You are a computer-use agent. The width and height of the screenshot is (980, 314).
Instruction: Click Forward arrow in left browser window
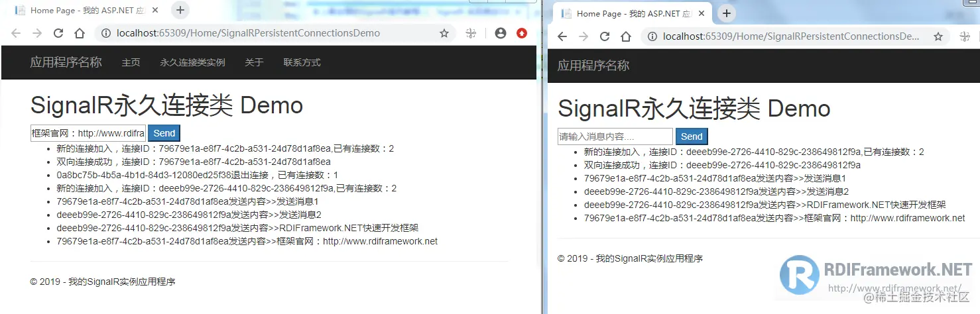[x=37, y=33]
